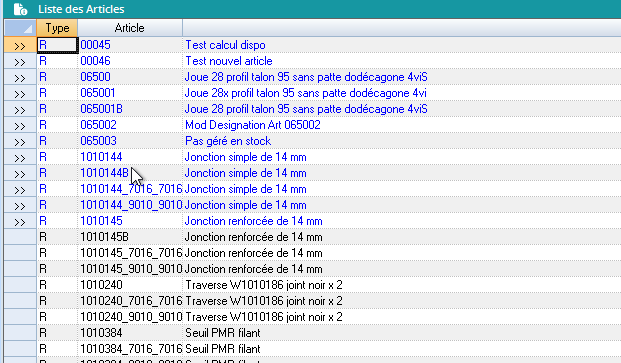Viewport: 621px width, 363px height.
Task: Click the >> row marker for article 065001B
Action: tap(20, 109)
